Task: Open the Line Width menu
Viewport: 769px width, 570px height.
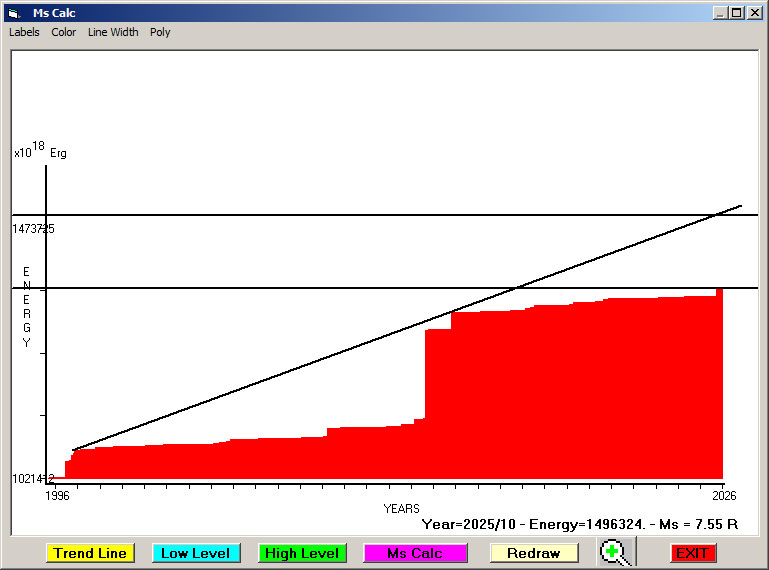Action: (x=113, y=32)
